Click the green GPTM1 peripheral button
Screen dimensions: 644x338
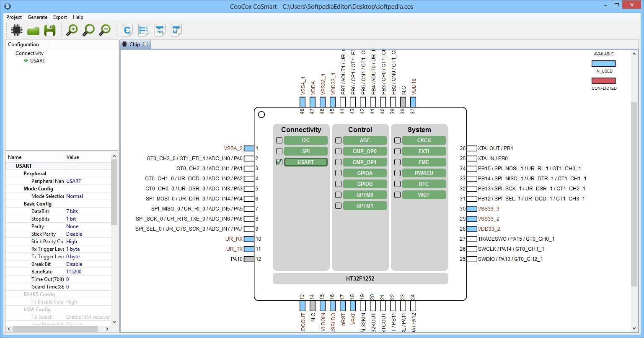pos(365,206)
